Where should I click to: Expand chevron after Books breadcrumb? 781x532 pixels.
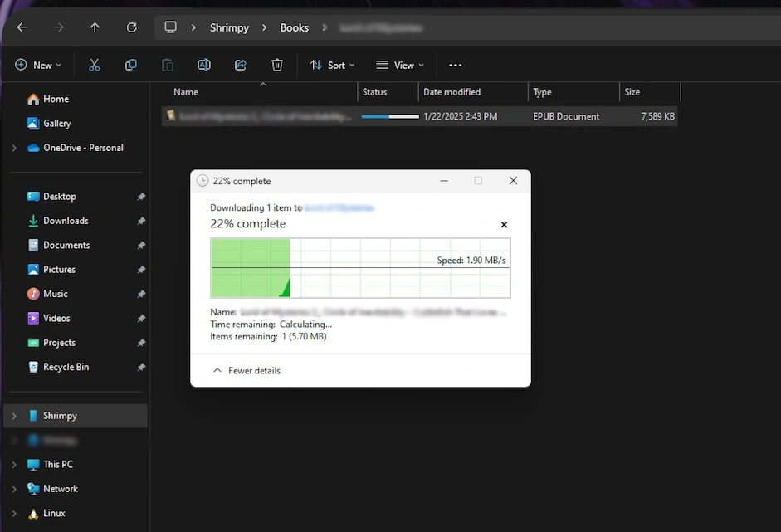[x=325, y=27]
